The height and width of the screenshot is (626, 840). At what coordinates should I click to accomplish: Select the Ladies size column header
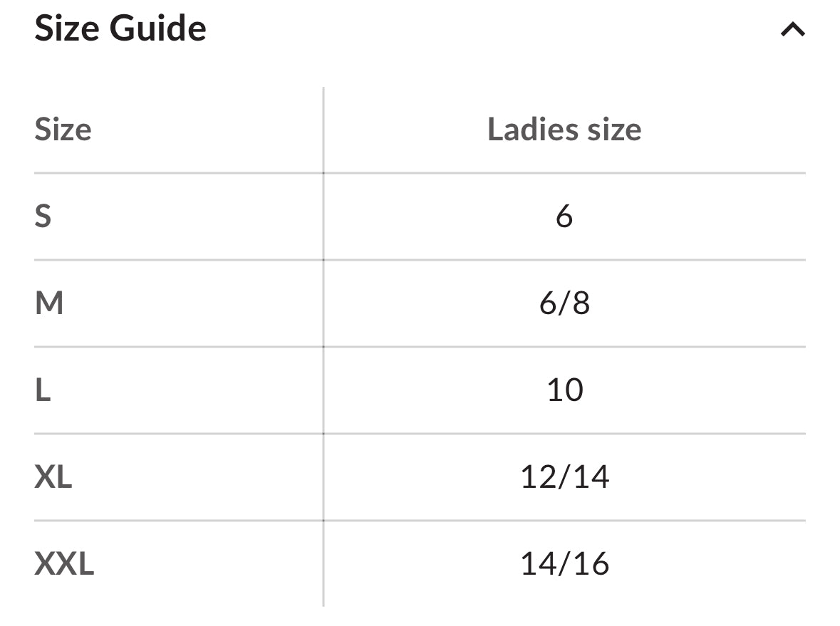click(564, 130)
